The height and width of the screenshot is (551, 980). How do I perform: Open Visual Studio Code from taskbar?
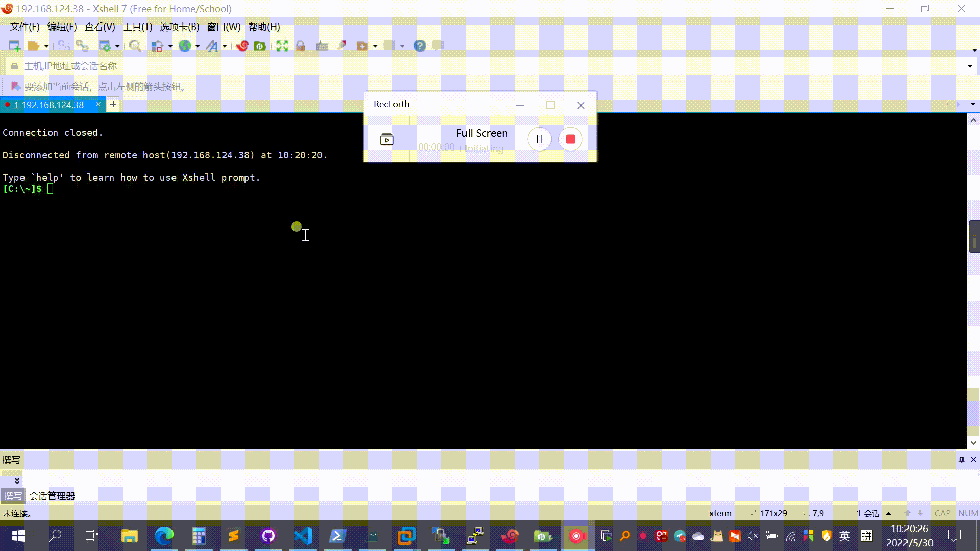(303, 536)
